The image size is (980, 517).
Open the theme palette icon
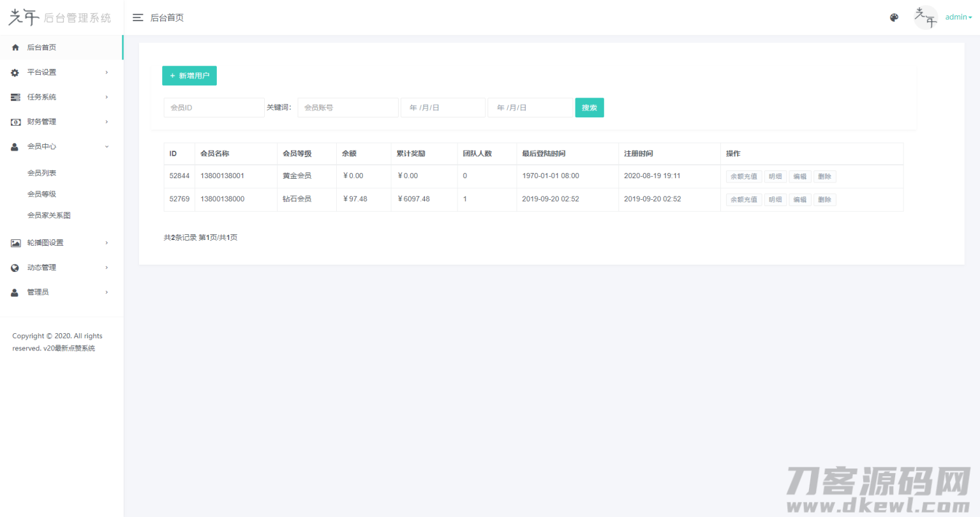pos(894,18)
